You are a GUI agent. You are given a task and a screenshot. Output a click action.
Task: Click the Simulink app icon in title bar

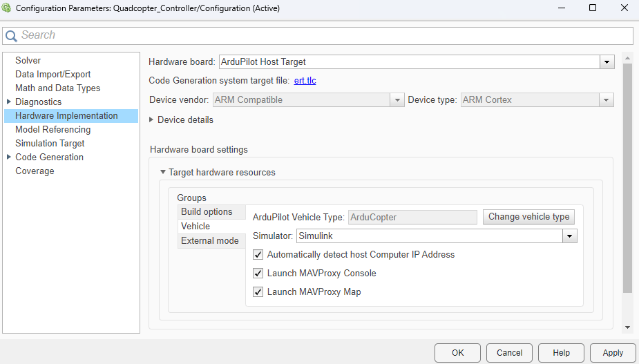[6, 8]
